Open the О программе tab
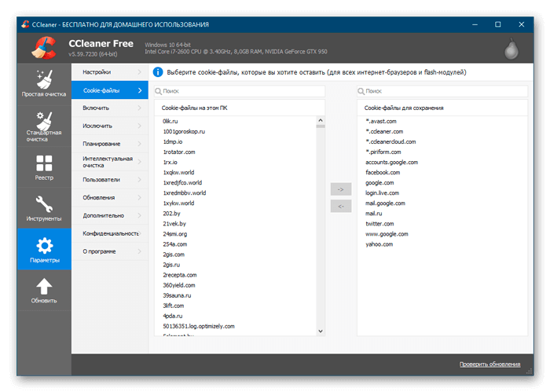The height and width of the screenshot is (392, 550). (x=110, y=251)
